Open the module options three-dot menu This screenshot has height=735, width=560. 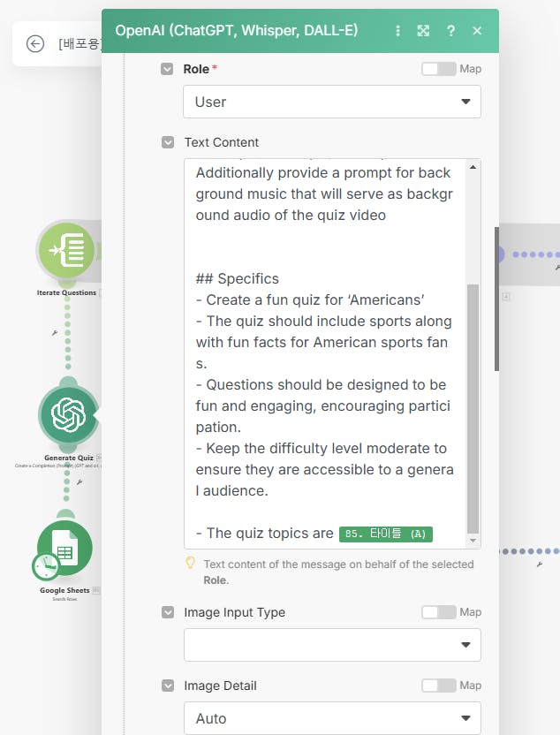(x=397, y=31)
